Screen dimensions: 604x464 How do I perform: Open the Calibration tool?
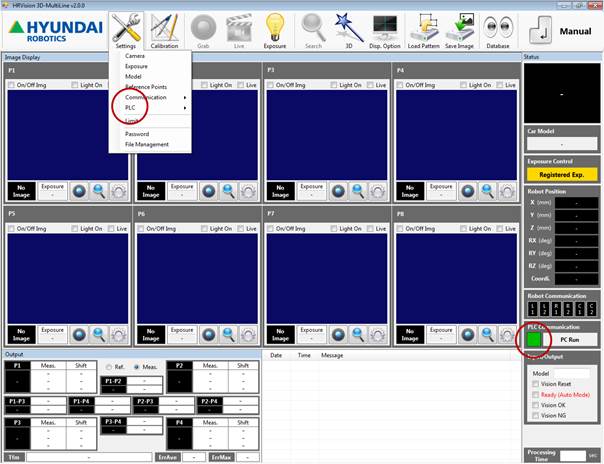coord(164,31)
